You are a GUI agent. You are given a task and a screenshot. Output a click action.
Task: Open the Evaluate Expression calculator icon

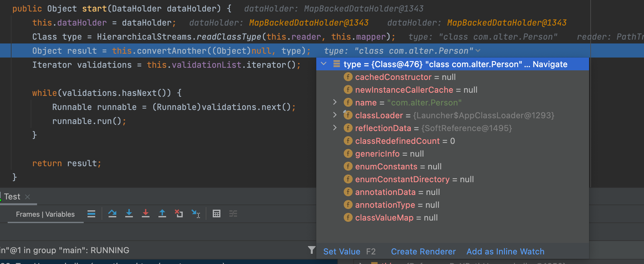217,214
